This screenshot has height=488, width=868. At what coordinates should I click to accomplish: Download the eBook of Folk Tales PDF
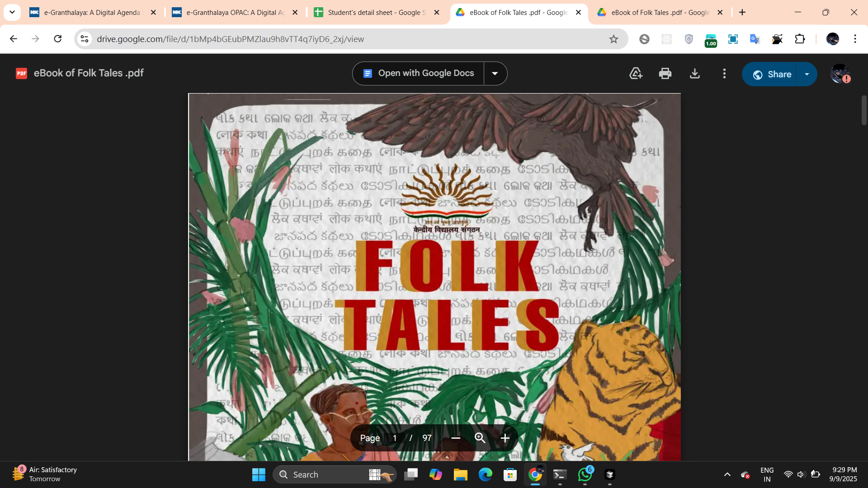695,74
